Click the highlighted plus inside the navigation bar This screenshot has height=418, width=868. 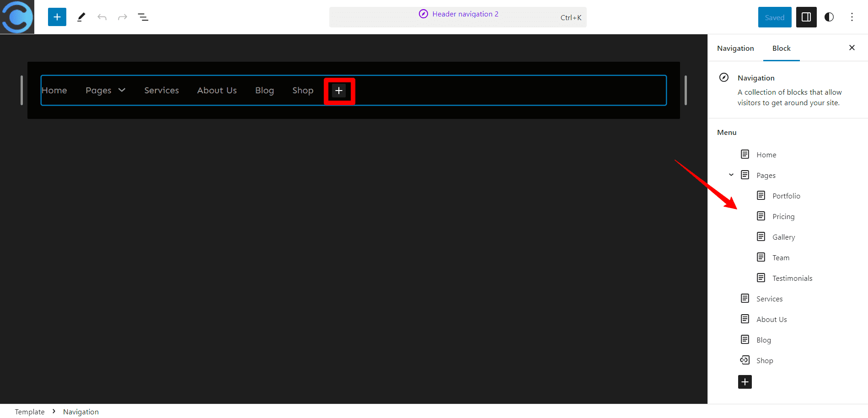coord(339,91)
